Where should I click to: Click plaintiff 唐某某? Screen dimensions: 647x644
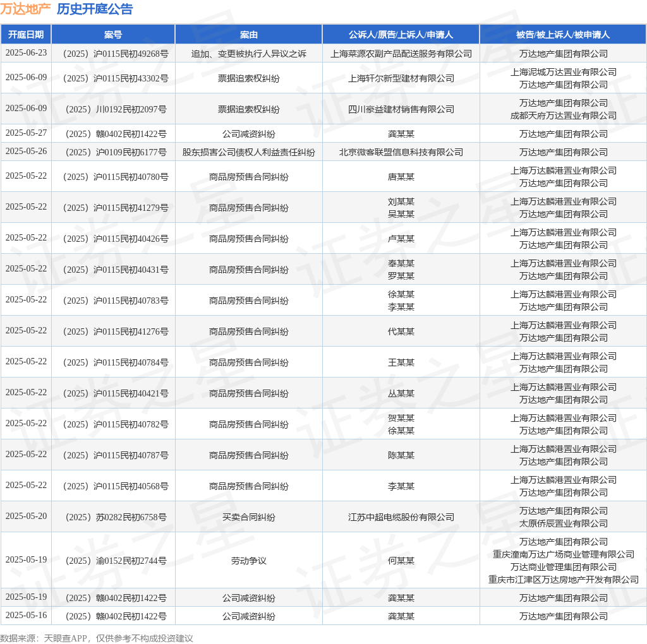401,177
